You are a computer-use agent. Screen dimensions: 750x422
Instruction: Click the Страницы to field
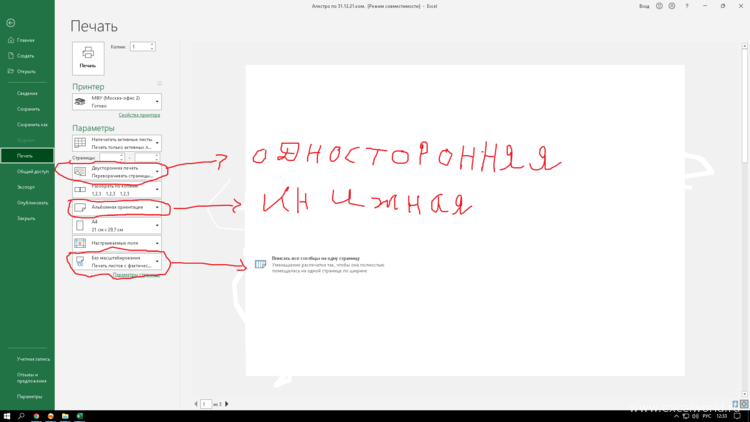pyautogui.click(x=145, y=157)
